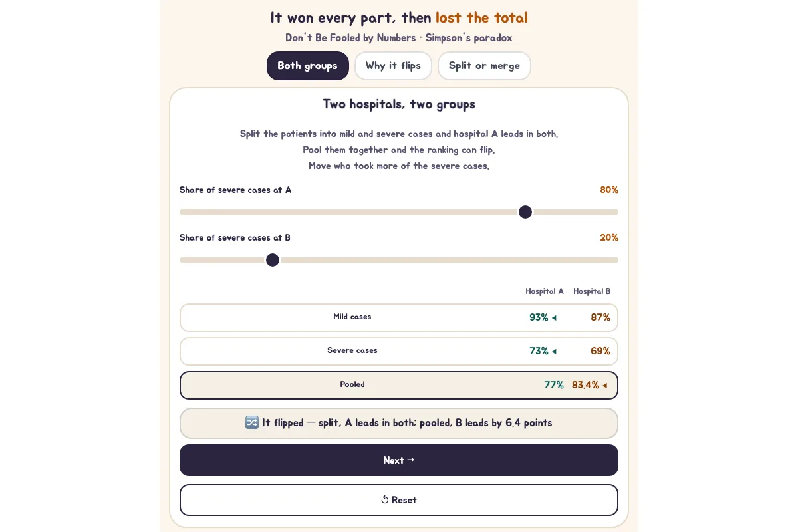Select the Split or merge tab
The image size is (798, 532).
tap(484, 66)
